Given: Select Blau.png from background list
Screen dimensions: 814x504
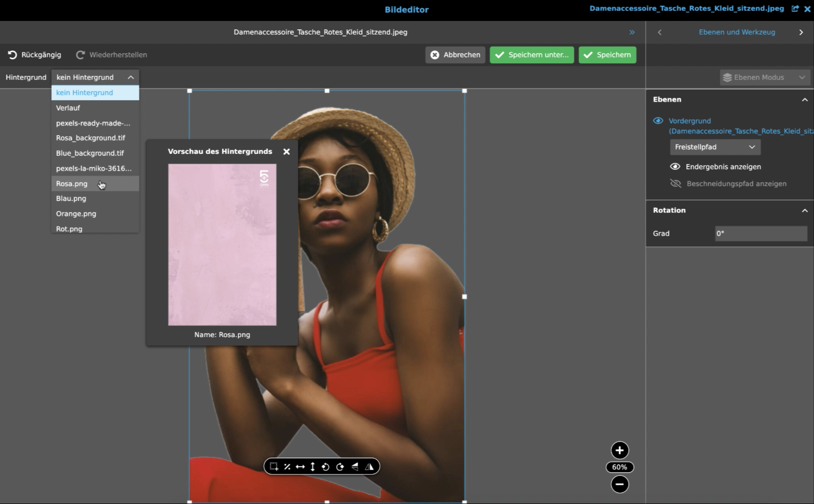Looking at the screenshot, I should pos(71,199).
